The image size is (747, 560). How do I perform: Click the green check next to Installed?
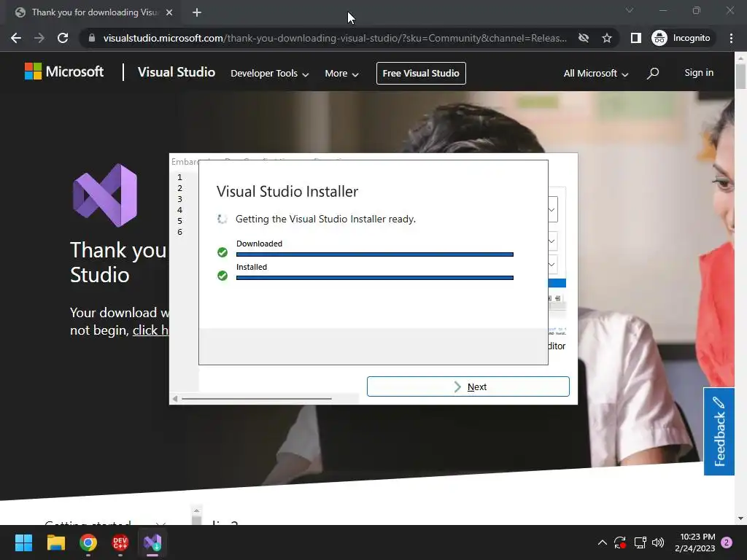point(222,275)
